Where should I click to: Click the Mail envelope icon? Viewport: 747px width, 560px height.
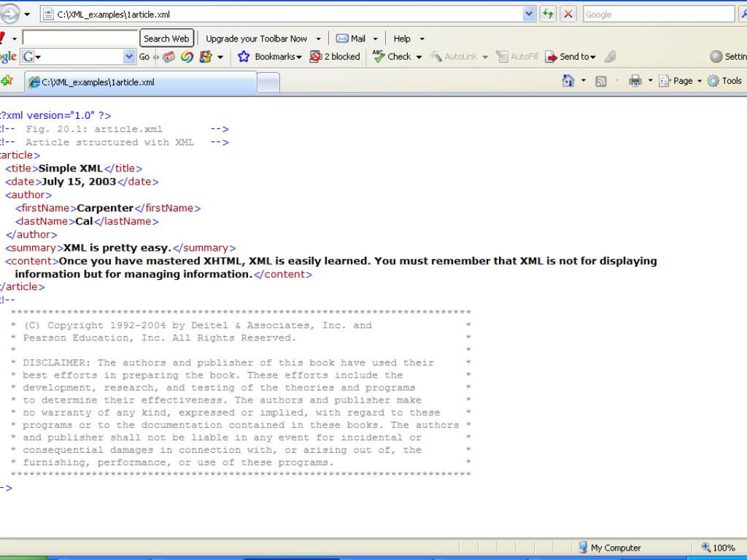click(x=342, y=39)
